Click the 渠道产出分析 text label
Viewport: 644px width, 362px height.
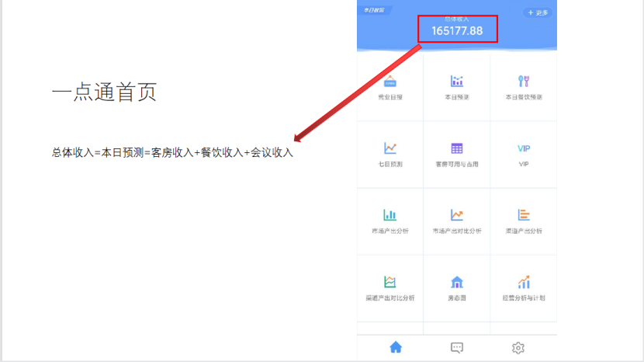[524, 231]
